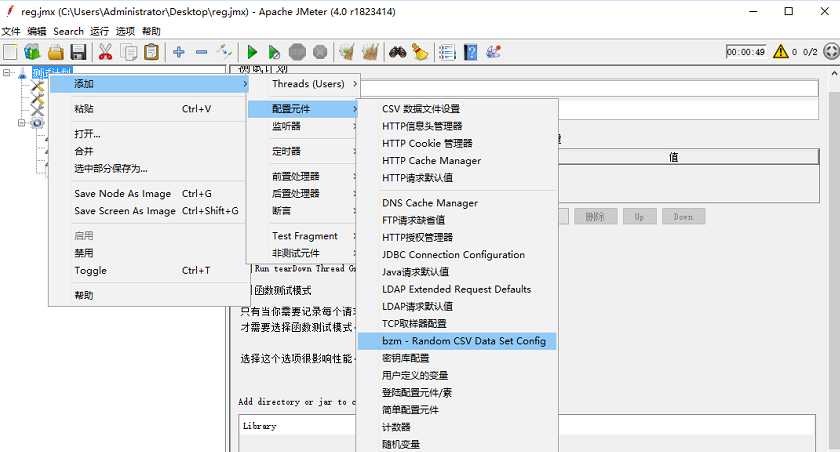Expand the 添加 context menu entry
This screenshot has height=452, width=840.
tap(149, 84)
